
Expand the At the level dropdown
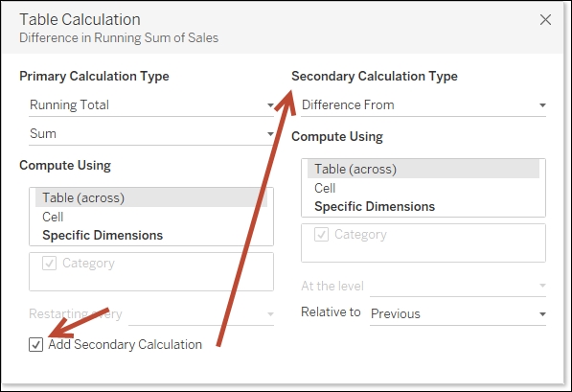(x=458, y=286)
